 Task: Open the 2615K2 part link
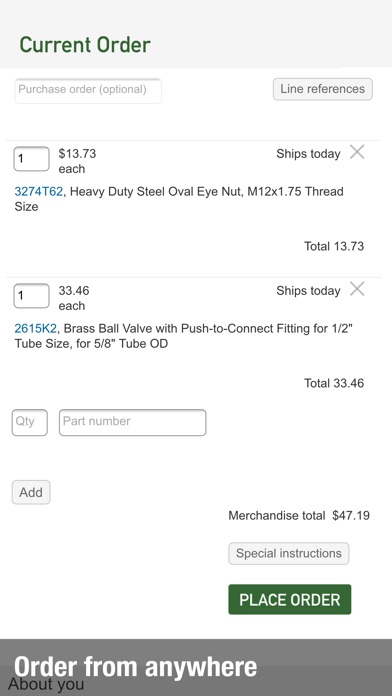click(x=36, y=328)
